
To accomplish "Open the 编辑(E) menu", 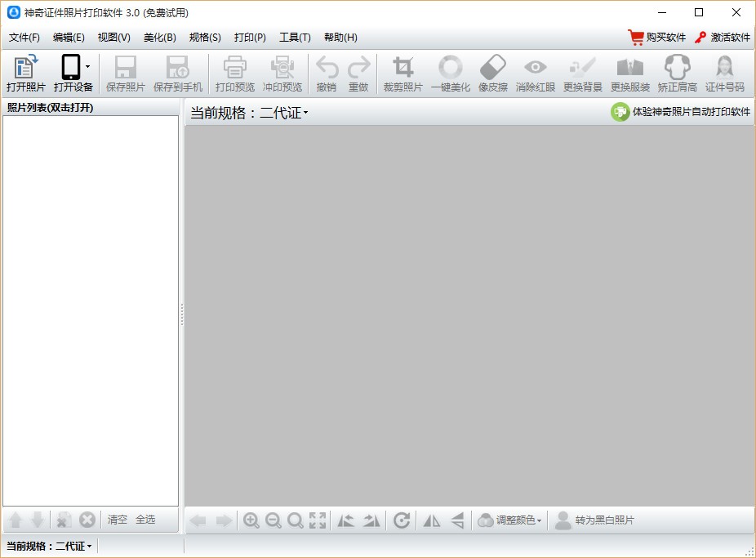I will point(69,37).
